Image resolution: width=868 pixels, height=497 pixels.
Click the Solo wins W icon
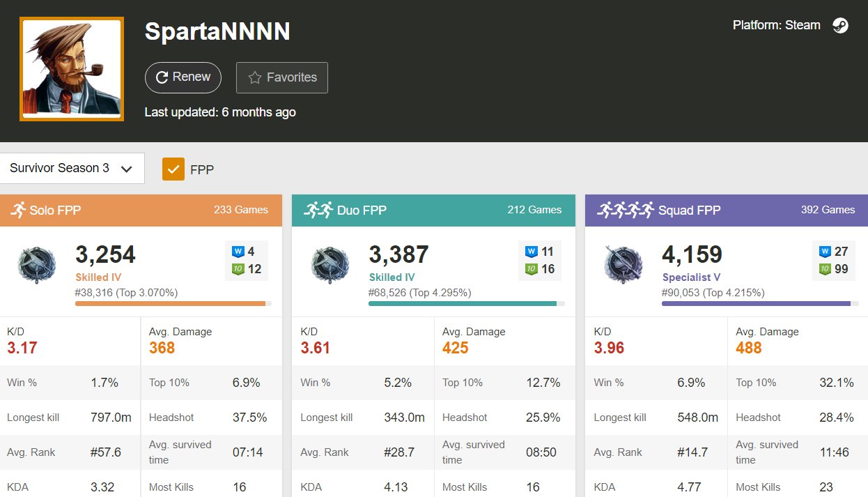click(238, 252)
